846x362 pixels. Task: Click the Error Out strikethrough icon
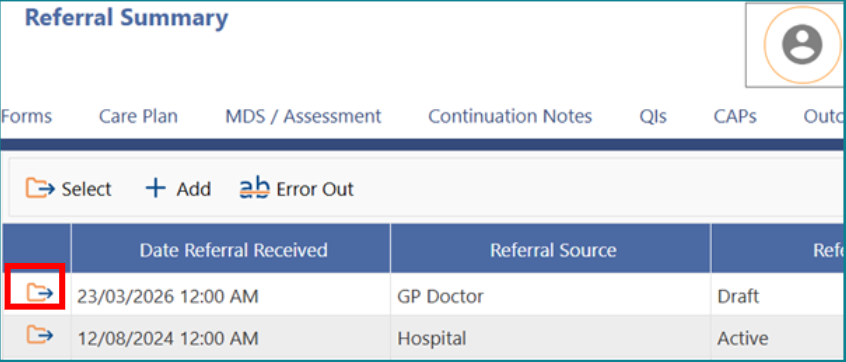click(254, 188)
